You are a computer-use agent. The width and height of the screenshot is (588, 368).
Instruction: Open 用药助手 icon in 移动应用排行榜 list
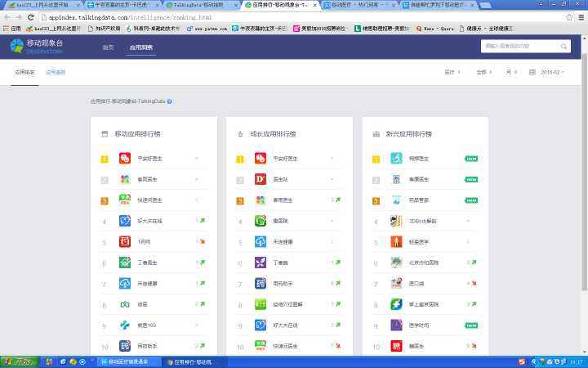pos(125,346)
